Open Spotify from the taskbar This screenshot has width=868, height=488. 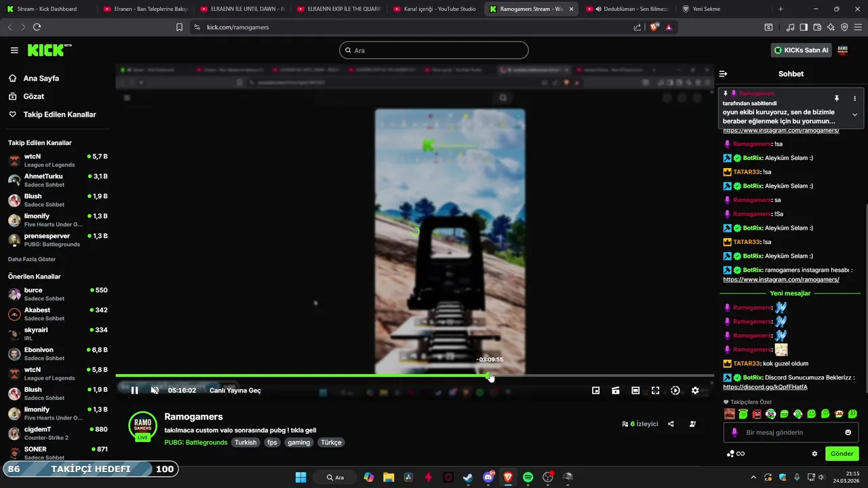(x=528, y=477)
